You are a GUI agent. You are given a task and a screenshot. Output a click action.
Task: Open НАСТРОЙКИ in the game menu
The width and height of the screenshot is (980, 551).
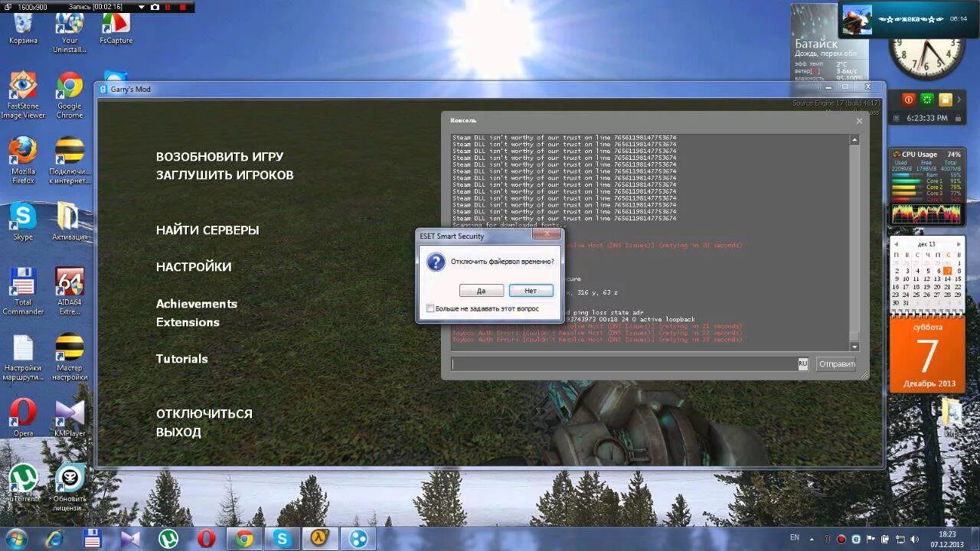click(194, 267)
